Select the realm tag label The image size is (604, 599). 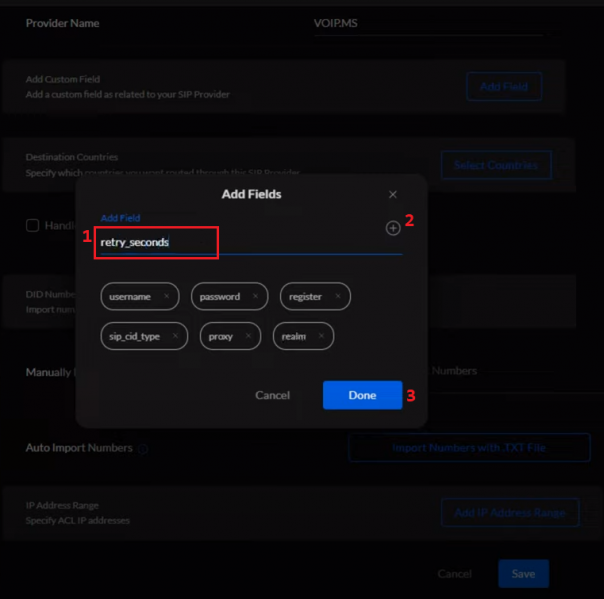(294, 336)
